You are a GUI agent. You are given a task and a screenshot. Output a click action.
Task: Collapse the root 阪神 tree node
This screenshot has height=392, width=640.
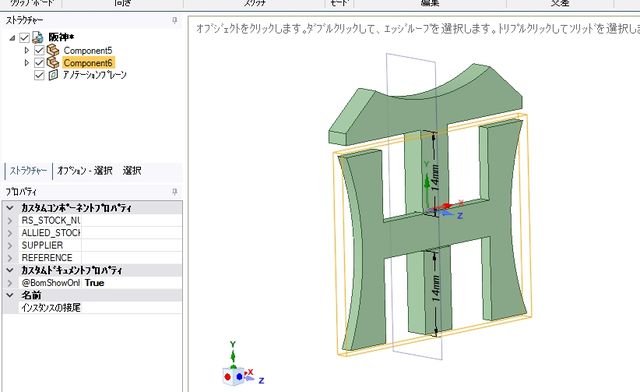click(12, 38)
